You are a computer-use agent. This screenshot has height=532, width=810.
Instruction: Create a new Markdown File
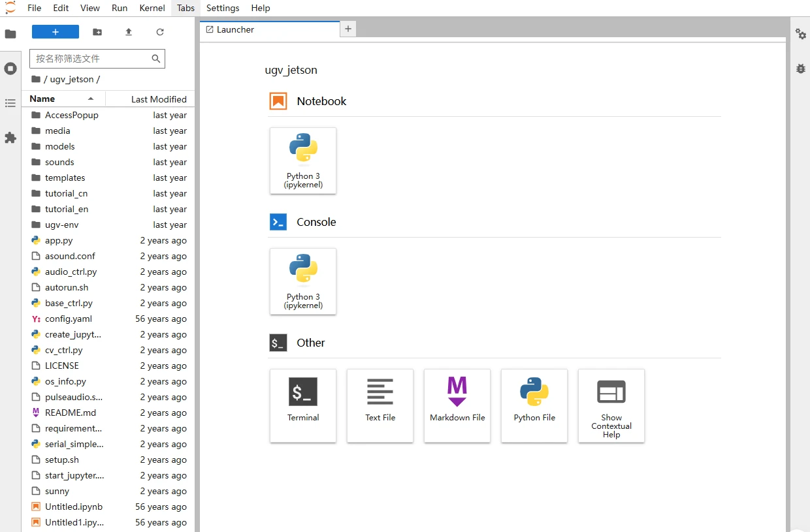[x=457, y=406]
